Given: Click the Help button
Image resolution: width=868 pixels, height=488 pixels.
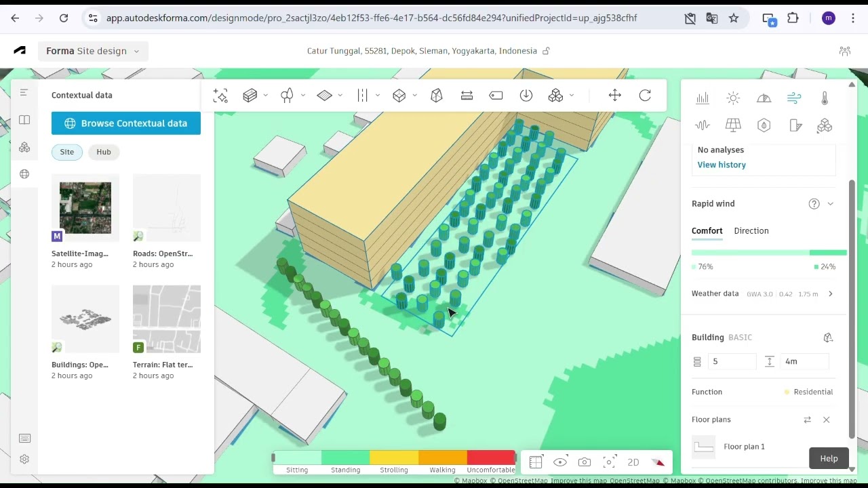Looking at the screenshot, I should click(829, 458).
